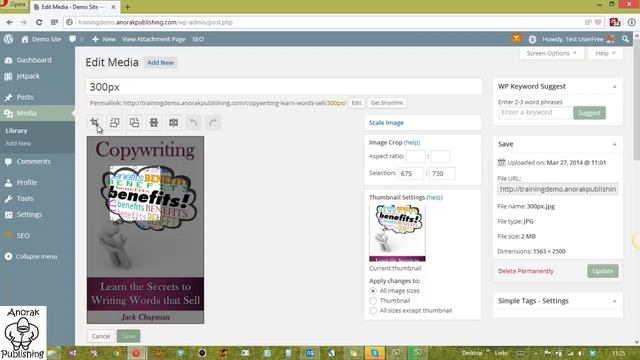Click Add New button beside Edit Media
This screenshot has width=640, height=360.
point(160,62)
